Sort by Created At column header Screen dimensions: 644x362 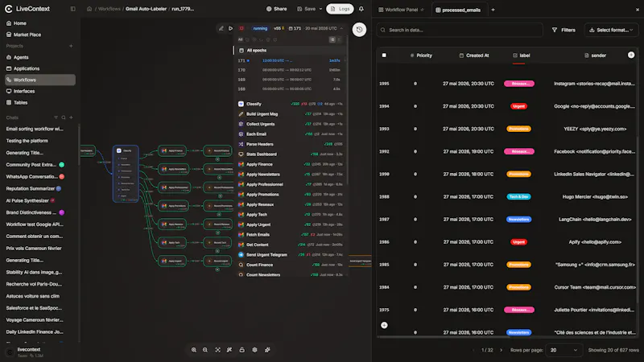pos(474,56)
